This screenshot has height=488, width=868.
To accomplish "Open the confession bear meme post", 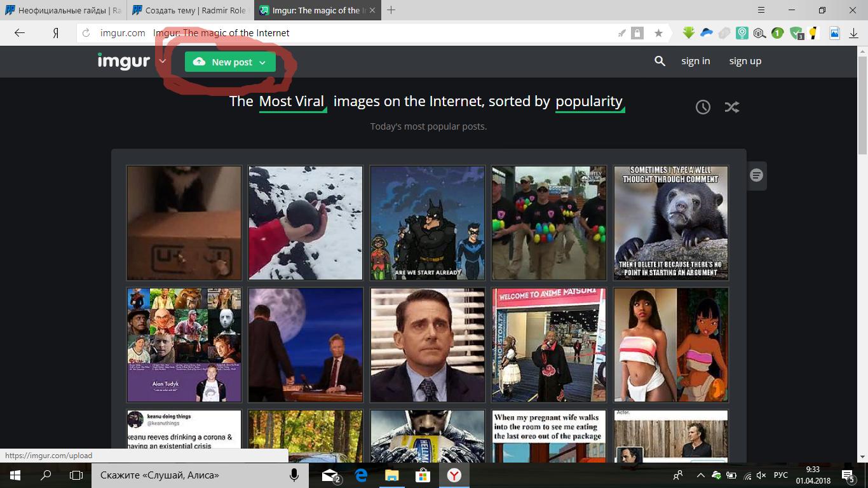I will [671, 223].
